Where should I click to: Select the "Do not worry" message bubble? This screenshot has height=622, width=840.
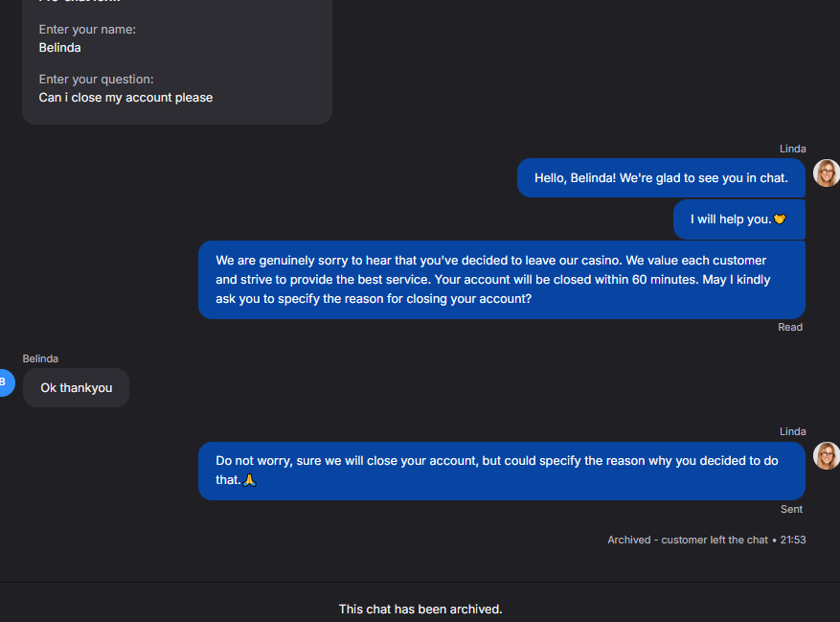pyautogui.click(x=501, y=470)
